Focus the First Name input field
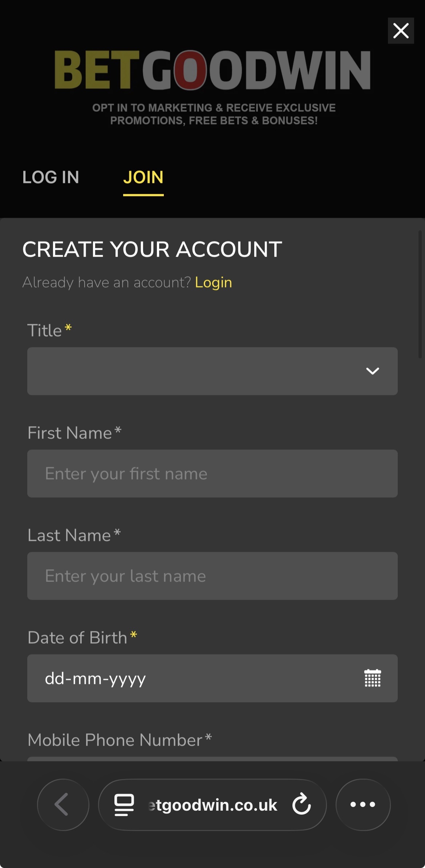425x868 pixels. tap(212, 473)
